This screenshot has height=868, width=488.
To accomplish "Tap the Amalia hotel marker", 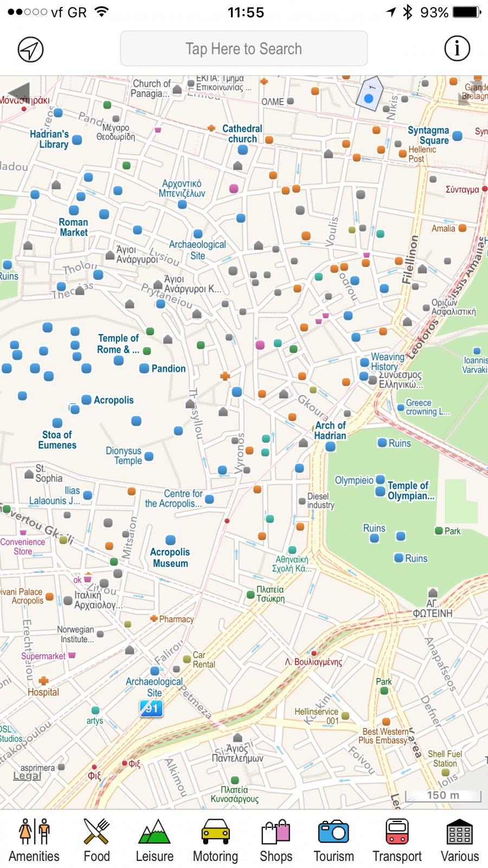I will [463, 228].
